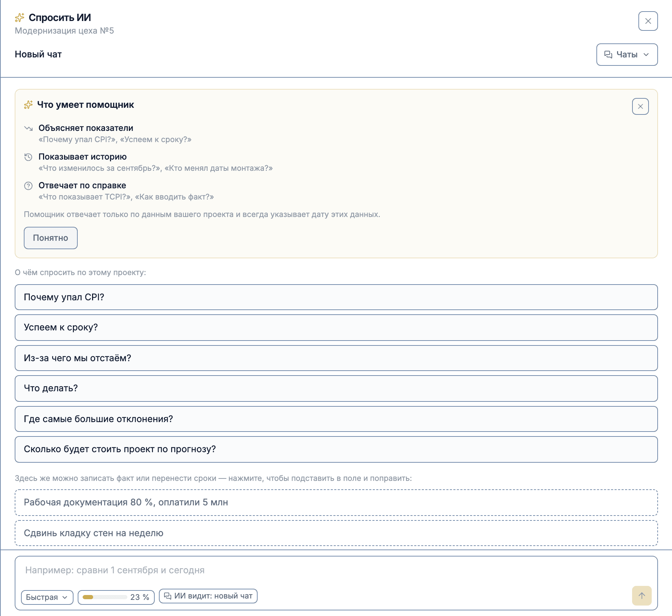Choose the Успеем к сроку? suggestion

[x=336, y=327]
